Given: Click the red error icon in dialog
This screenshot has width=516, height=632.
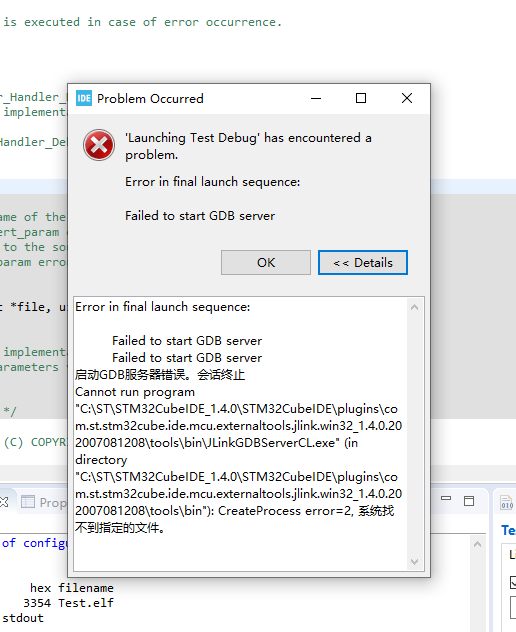Looking at the screenshot, I should pos(99,145).
